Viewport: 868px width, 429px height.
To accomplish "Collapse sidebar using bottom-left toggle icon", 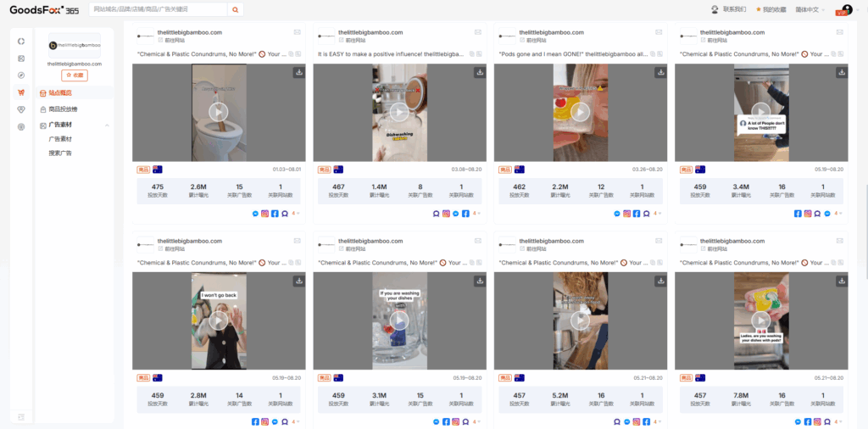I will [x=21, y=416].
